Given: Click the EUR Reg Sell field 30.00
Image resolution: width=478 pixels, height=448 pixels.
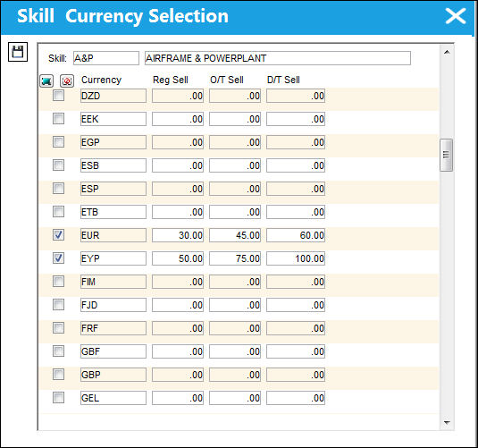Looking at the screenshot, I should pyautogui.click(x=178, y=235).
